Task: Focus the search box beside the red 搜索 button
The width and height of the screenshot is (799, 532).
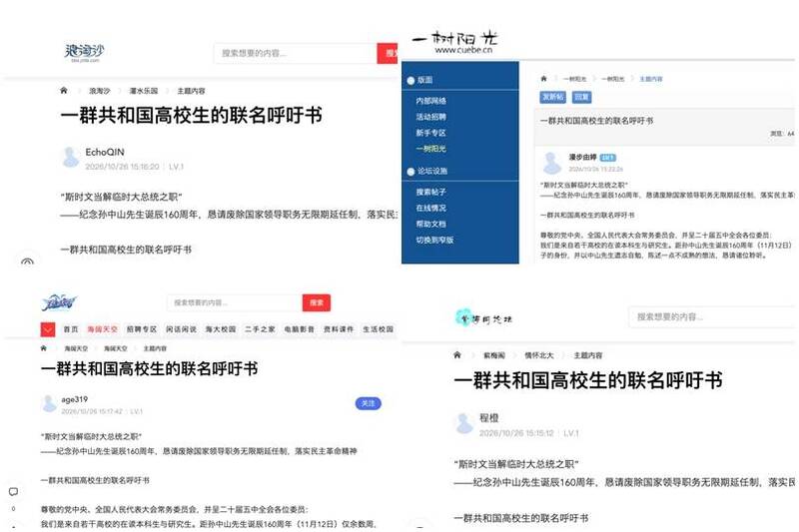Action: coord(235,302)
